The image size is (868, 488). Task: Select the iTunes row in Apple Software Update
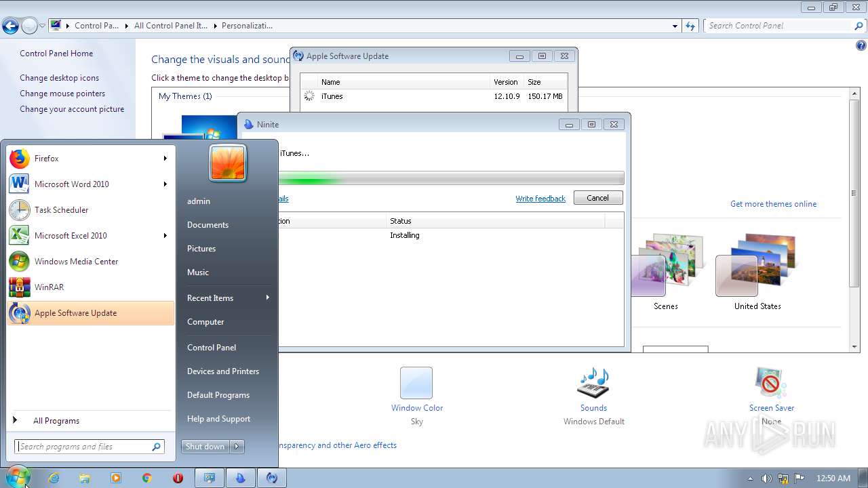[x=434, y=96]
